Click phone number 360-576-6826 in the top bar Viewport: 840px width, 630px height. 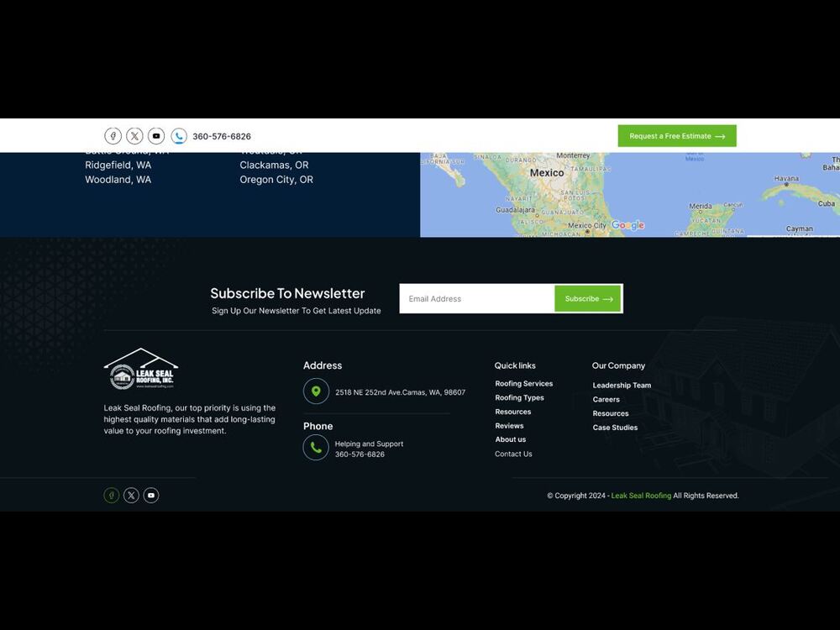[222, 137]
